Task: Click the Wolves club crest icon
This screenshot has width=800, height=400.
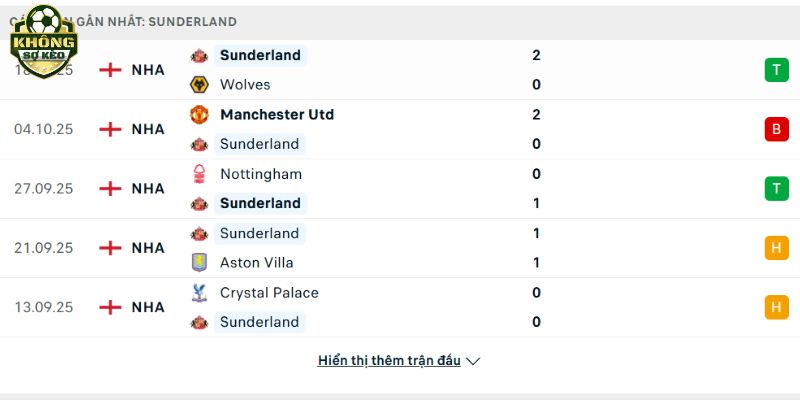Action: 200,85
